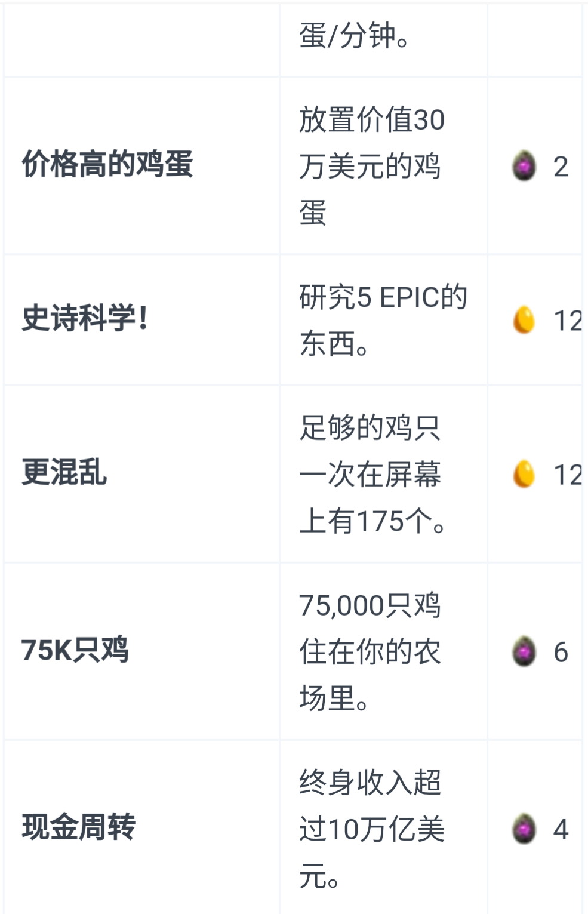Click the golden egg icon beside 史诗科学!
The width and height of the screenshot is (588, 914).
[524, 320]
